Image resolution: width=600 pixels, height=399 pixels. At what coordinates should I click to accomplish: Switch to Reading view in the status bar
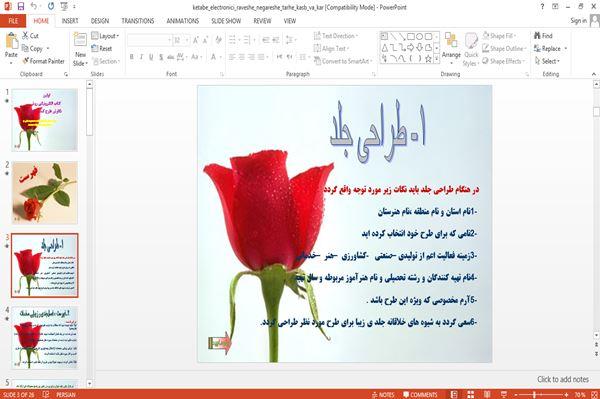(487, 394)
